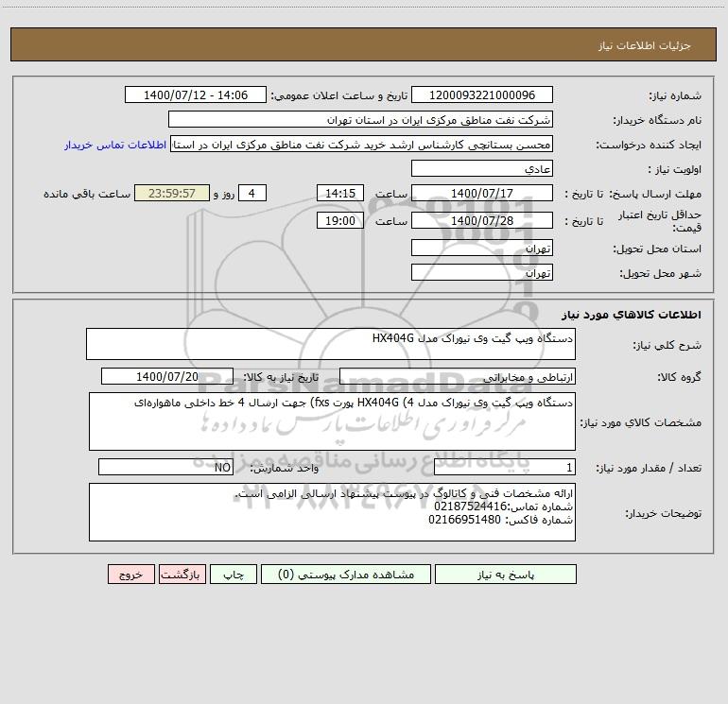Click the general description field with HX404G

pos(331,344)
